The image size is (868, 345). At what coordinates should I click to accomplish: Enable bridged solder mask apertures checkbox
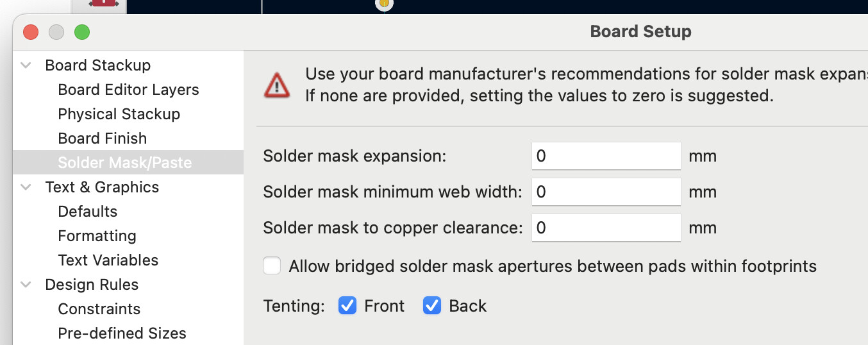pyautogui.click(x=272, y=266)
